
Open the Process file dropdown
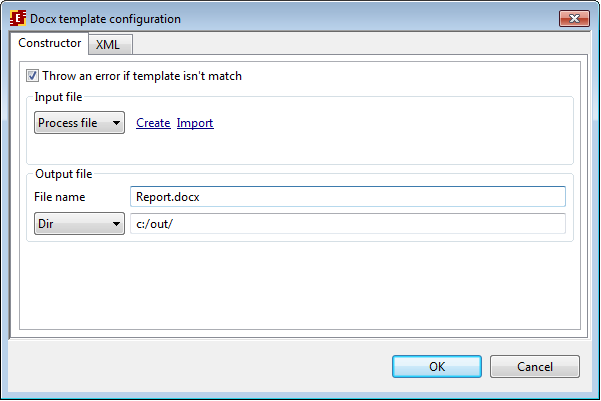click(79, 123)
